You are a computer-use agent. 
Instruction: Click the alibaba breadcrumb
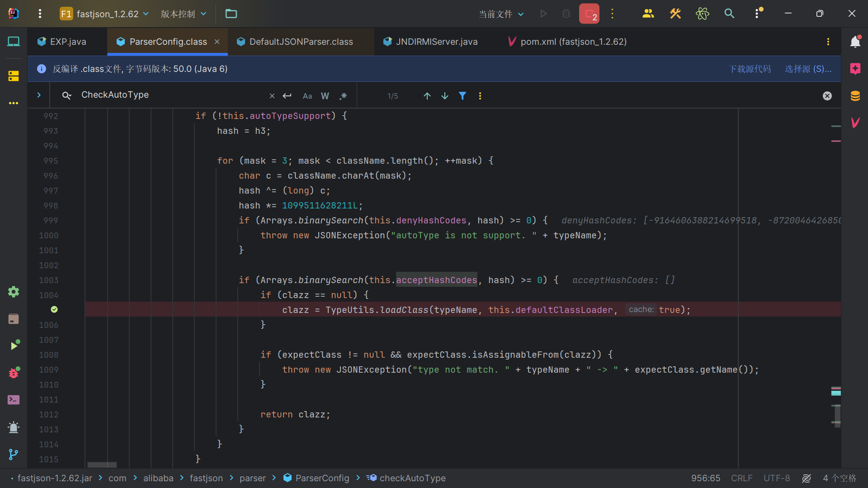158,478
